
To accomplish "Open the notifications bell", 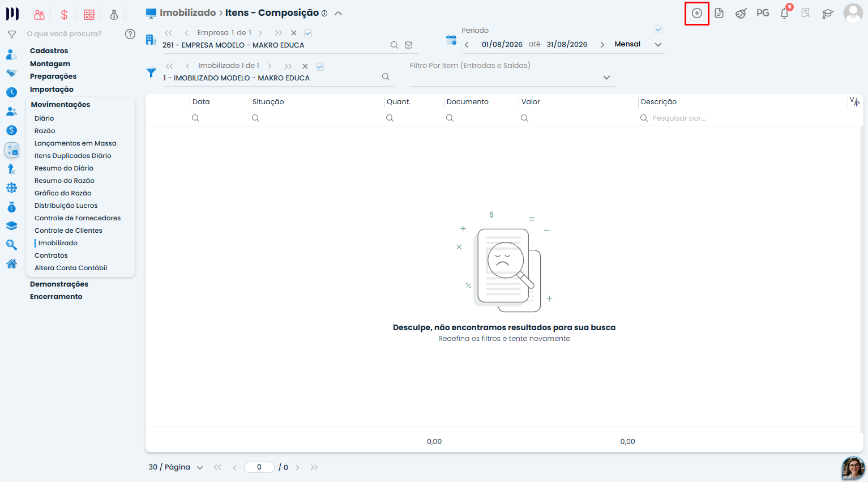I will [785, 13].
